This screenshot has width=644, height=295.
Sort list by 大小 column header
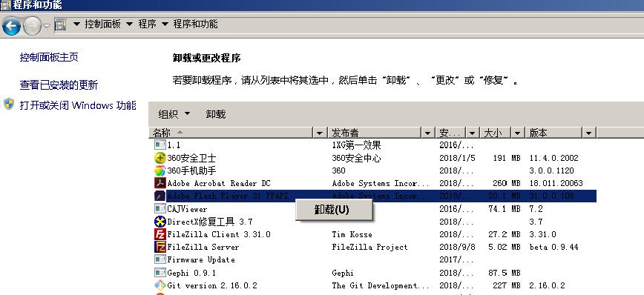[x=496, y=133]
